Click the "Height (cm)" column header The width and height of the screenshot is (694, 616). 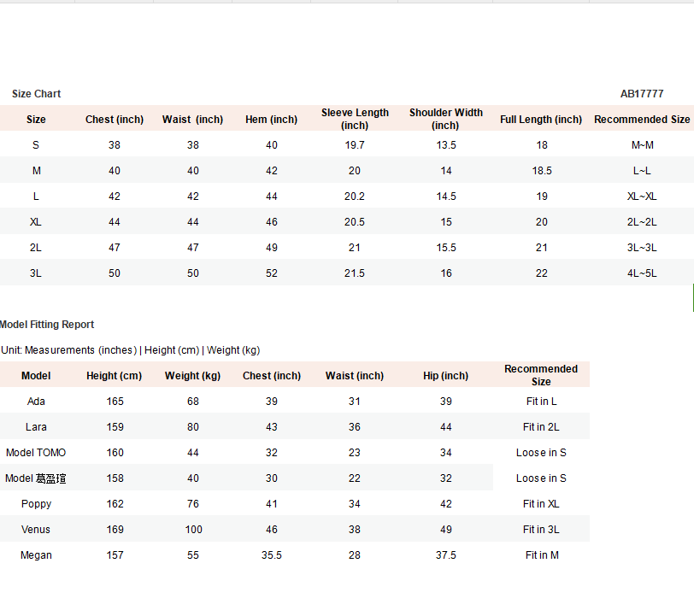click(x=115, y=376)
